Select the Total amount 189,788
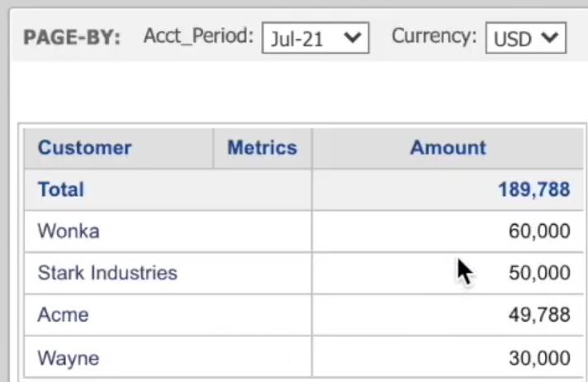 (x=534, y=189)
